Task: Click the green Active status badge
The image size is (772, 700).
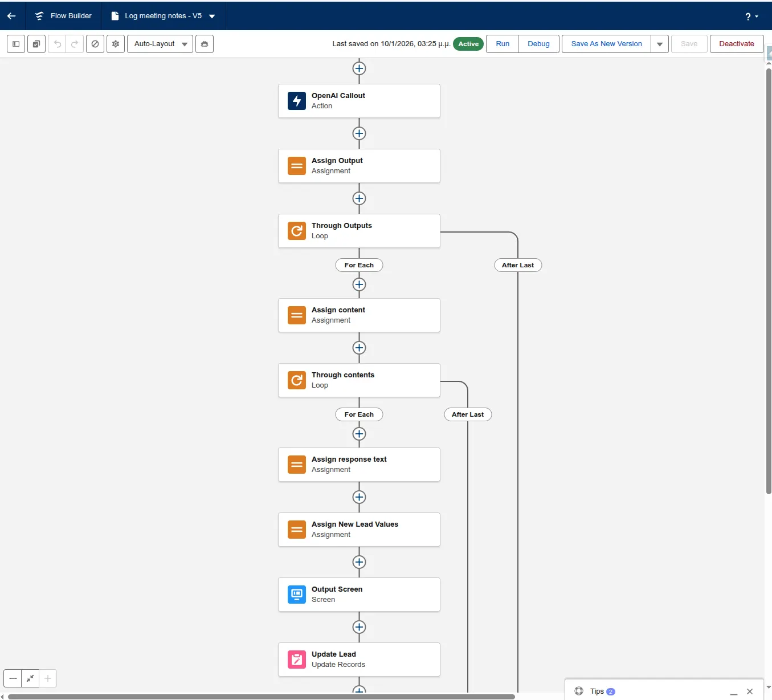Action: point(467,44)
